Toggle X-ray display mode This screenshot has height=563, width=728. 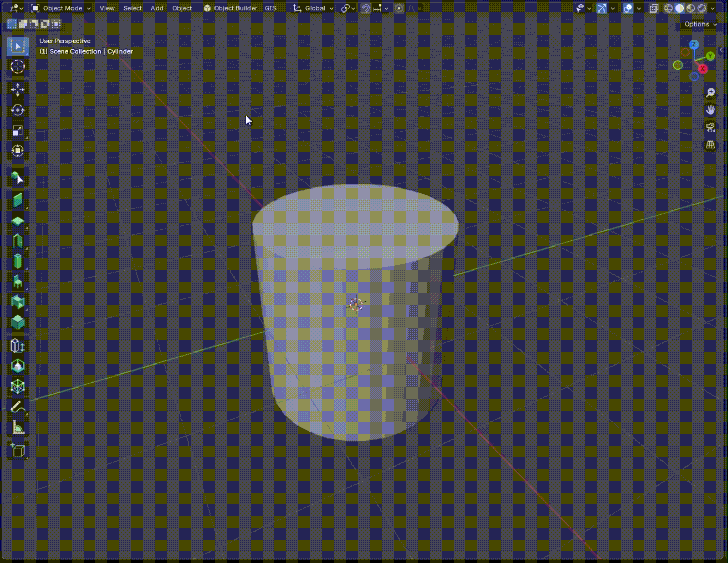[x=654, y=8]
